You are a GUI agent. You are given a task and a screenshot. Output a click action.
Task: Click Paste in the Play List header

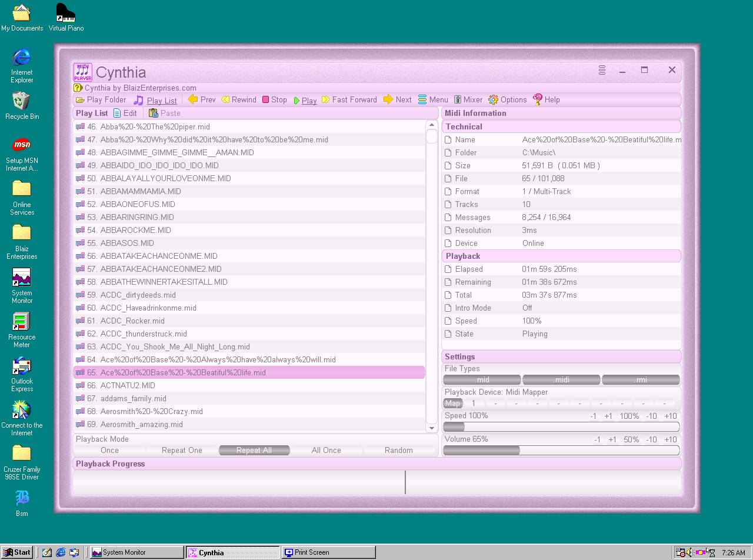pyautogui.click(x=165, y=114)
